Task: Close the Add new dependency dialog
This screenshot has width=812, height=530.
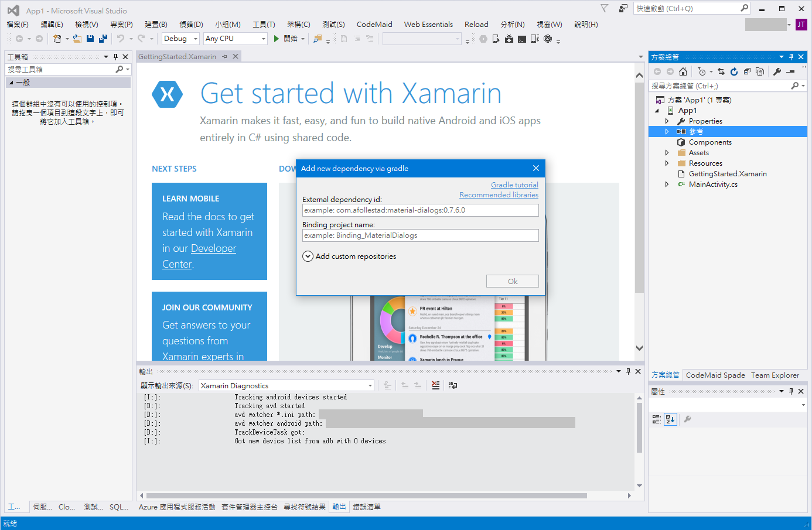Action: [536, 168]
